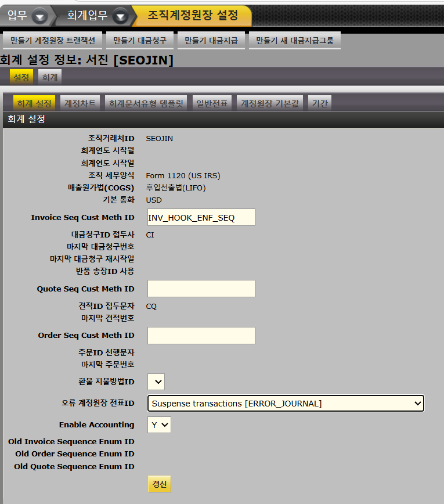Click the 매출원가법(COGS) label
The image size is (444, 504).
point(101,188)
